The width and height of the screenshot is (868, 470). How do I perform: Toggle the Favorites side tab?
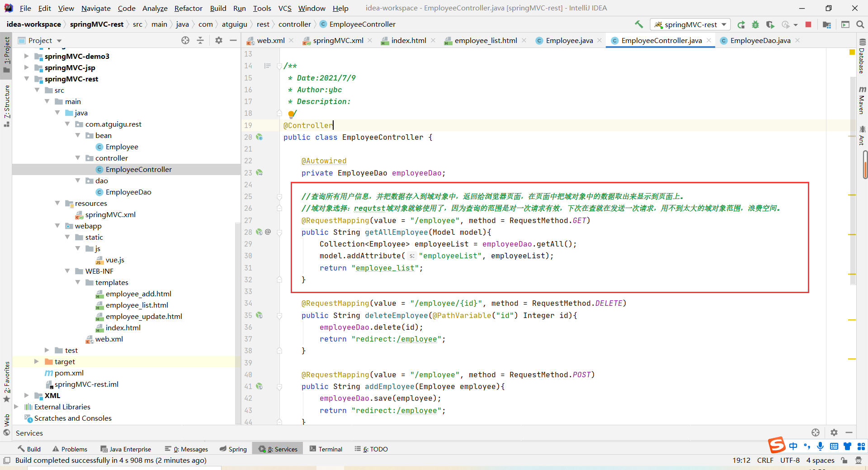tap(6, 382)
